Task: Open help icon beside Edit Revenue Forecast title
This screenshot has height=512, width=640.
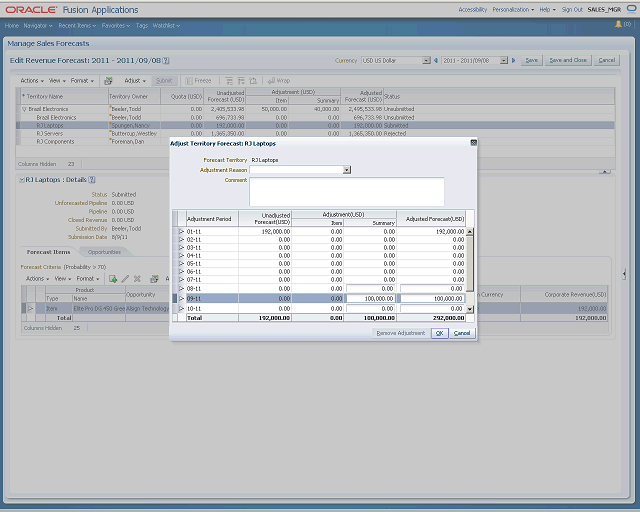Action: click(x=166, y=60)
